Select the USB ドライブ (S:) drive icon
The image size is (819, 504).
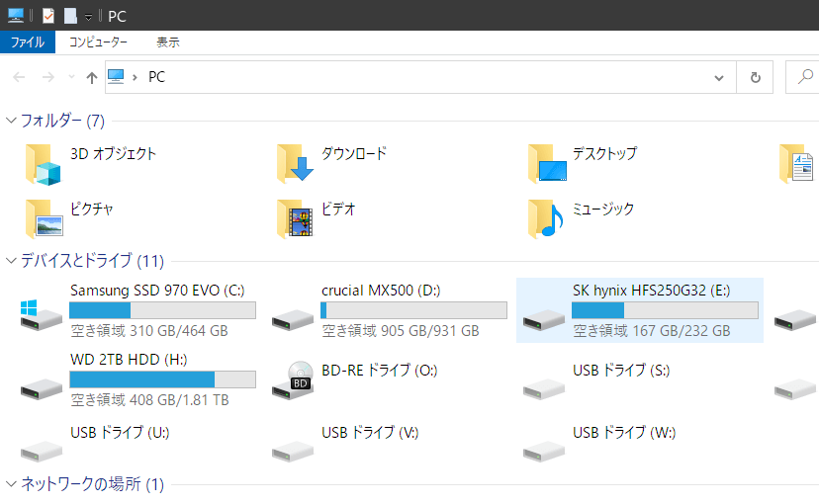tap(544, 388)
